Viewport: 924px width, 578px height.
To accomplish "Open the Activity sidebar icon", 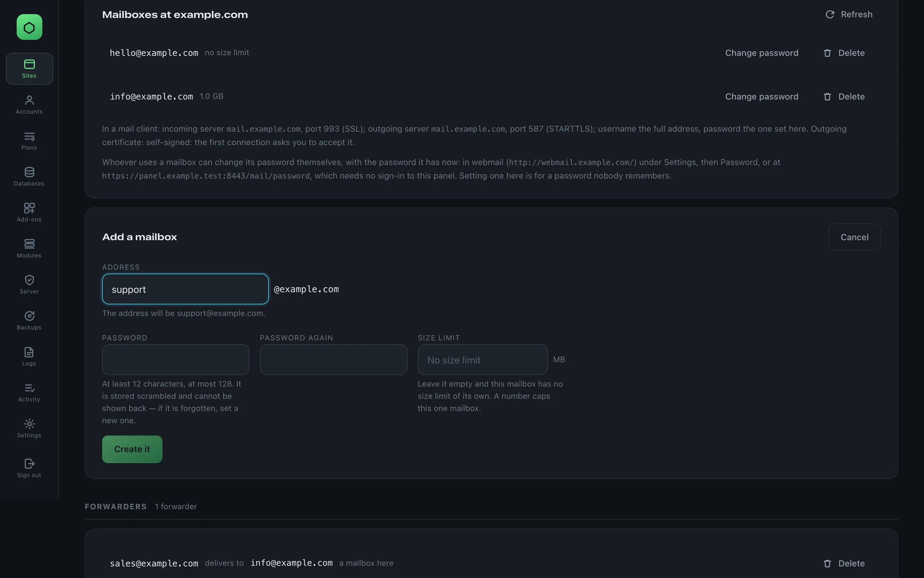I will (30, 388).
